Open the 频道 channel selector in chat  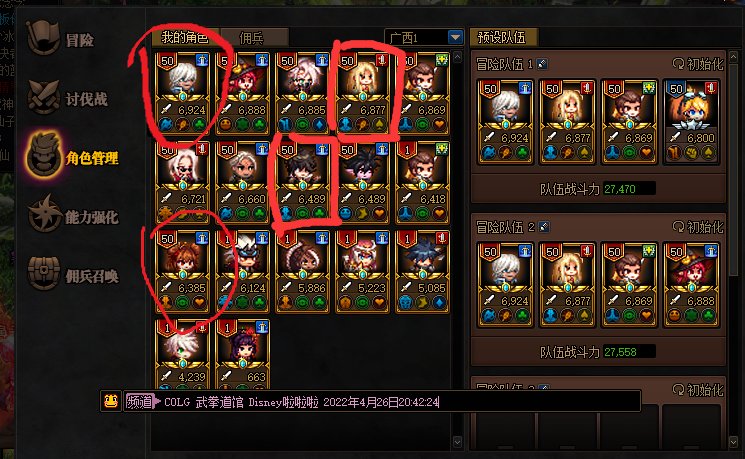(142, 402)
